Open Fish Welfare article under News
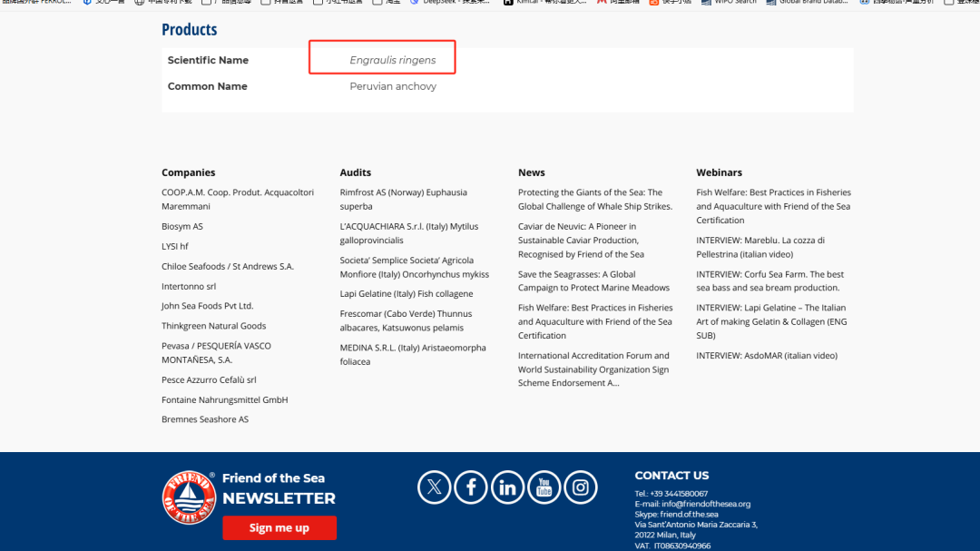The width and height of the screenshot is (980, 551). click(595, 321)
